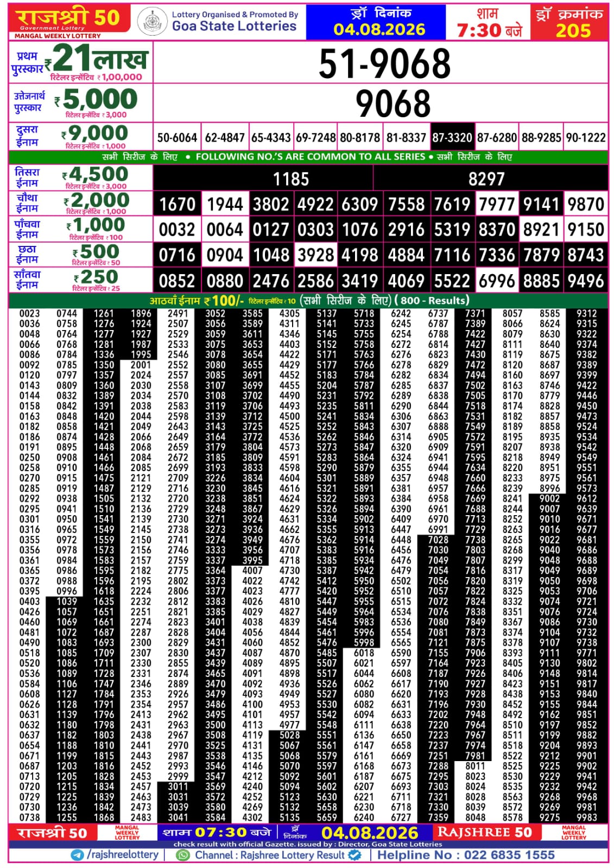Select draw date 04.08.2026 in header
The image size is (614, 868).
tap(379, 29)
